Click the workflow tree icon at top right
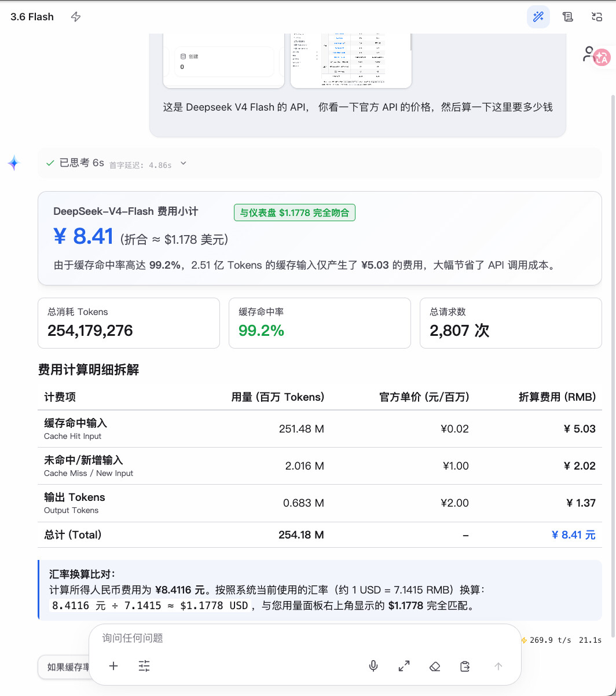Image resolution: width=616 pixels, height=696 pixels. click(x=597, y=17)
